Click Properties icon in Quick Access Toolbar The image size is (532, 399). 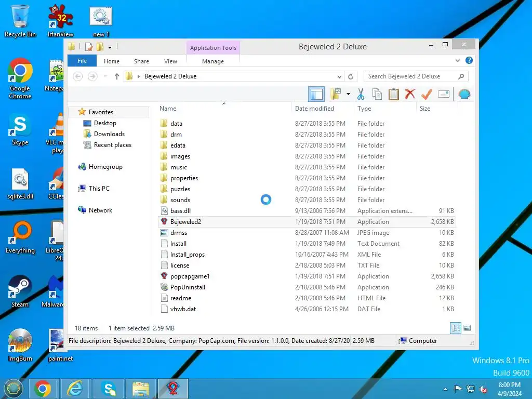(89, 47)
